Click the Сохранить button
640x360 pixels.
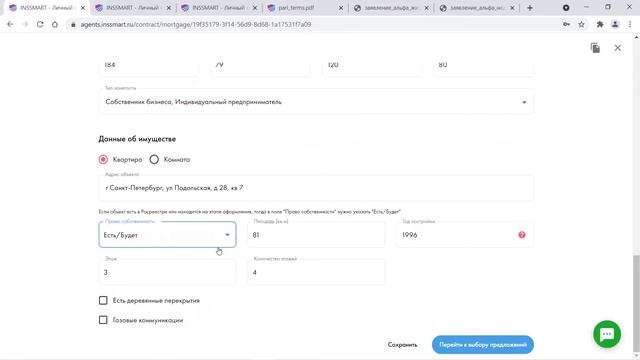point(402,345)
